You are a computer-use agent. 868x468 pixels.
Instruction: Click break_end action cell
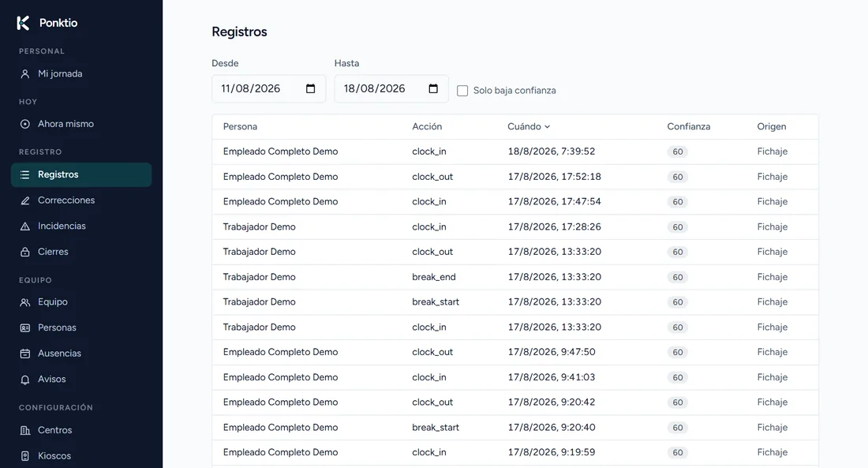tap(434, 277)
